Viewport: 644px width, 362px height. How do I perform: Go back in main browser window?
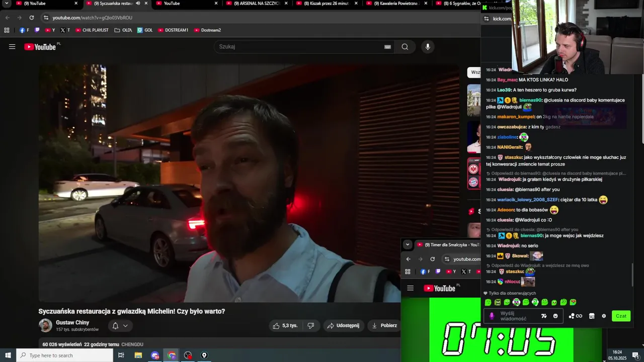[7, 18]
